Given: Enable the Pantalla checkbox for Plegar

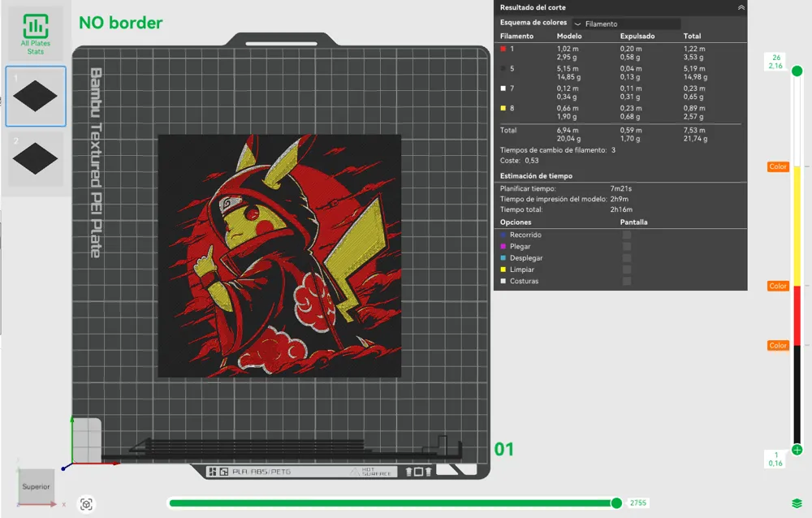Looking at the screenshot, I should click(x=626, y=246).
